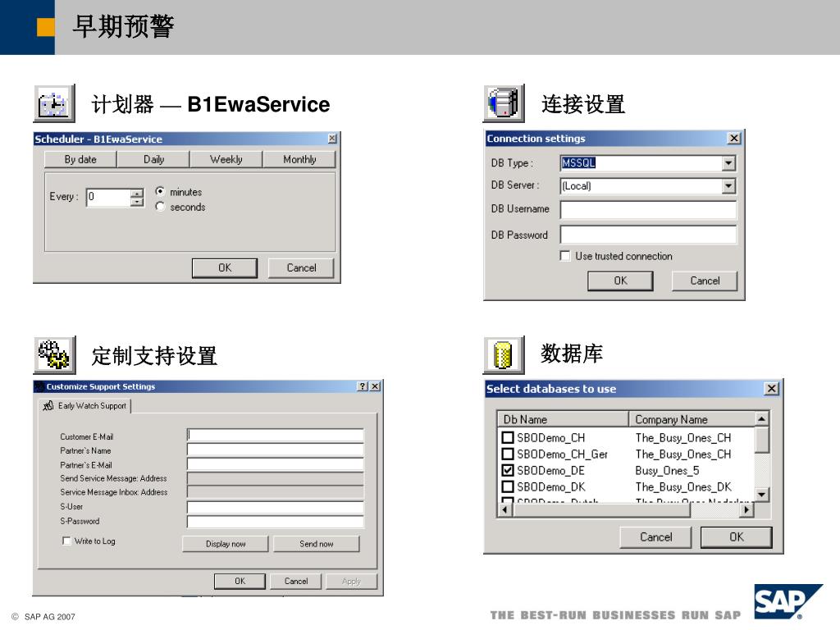Click the help question mark in Customize Support Settings
840x630 pixels.
point(363,386)
